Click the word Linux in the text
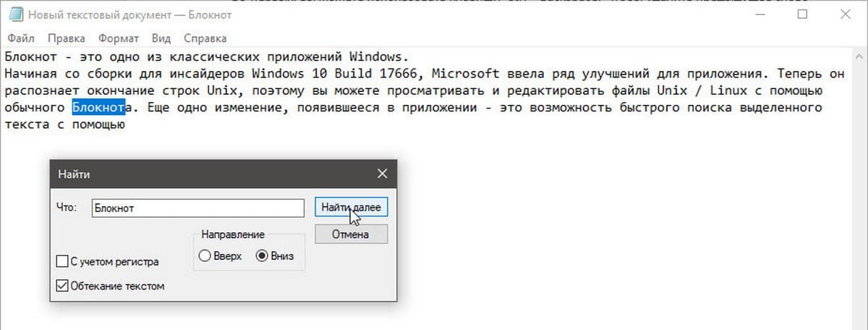 pos(728,90)
